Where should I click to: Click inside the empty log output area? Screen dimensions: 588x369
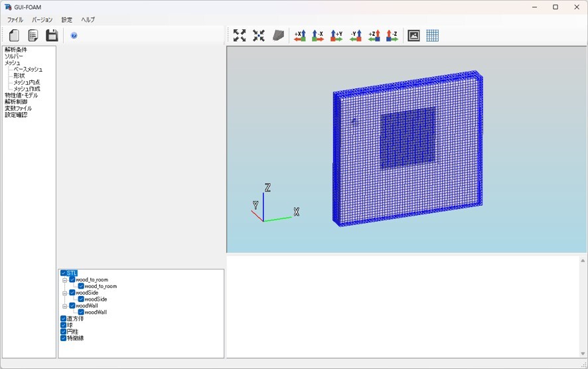tap(403, 307)
